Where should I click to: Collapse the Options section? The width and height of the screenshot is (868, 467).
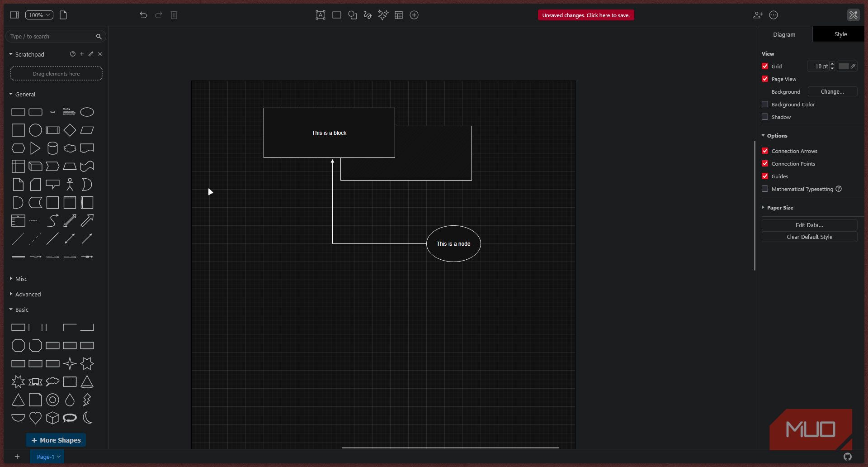[x=775, y=135]
